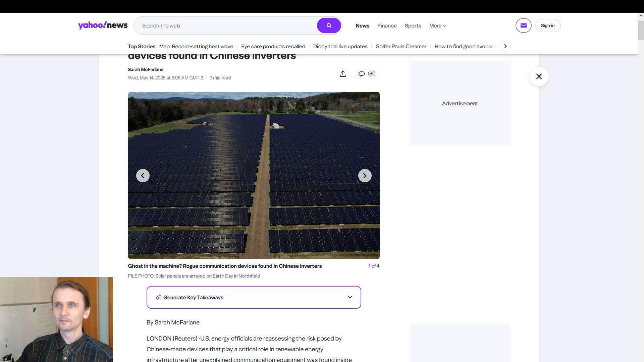
Task: Click the Yahoo News logo
Action: point(103,25)
